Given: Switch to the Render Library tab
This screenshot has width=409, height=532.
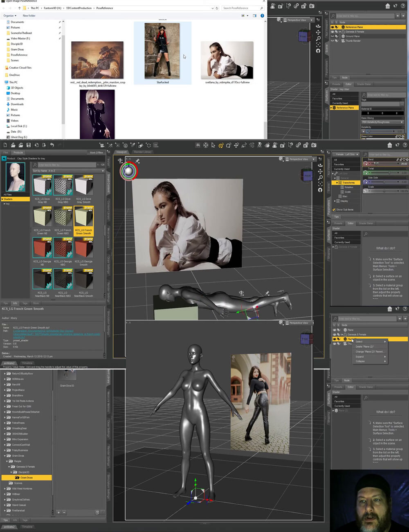Looking at the screenshot, I should (x=143, y=152).
